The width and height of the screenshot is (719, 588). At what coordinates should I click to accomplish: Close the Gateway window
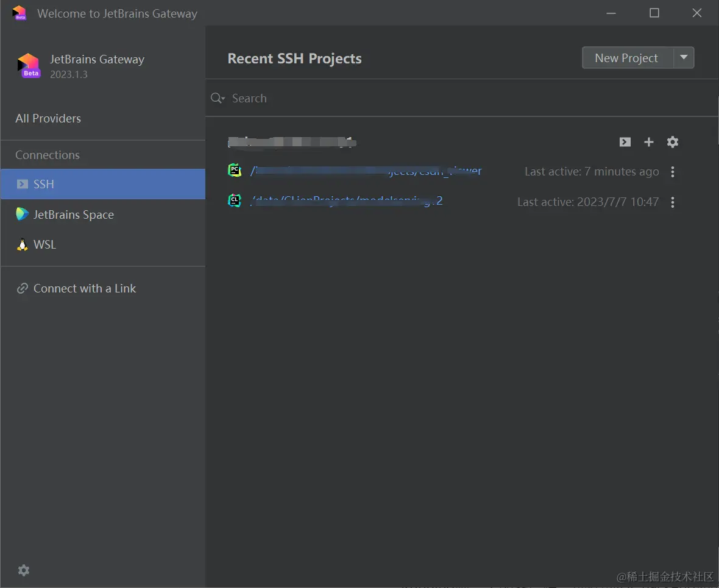click(x=696, y=13)
